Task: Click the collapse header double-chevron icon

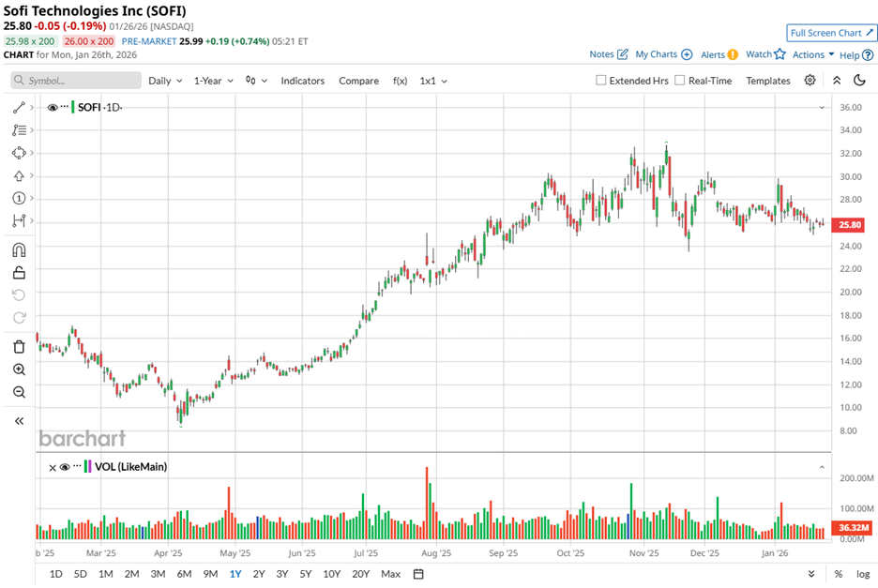Action: point(837,80)
